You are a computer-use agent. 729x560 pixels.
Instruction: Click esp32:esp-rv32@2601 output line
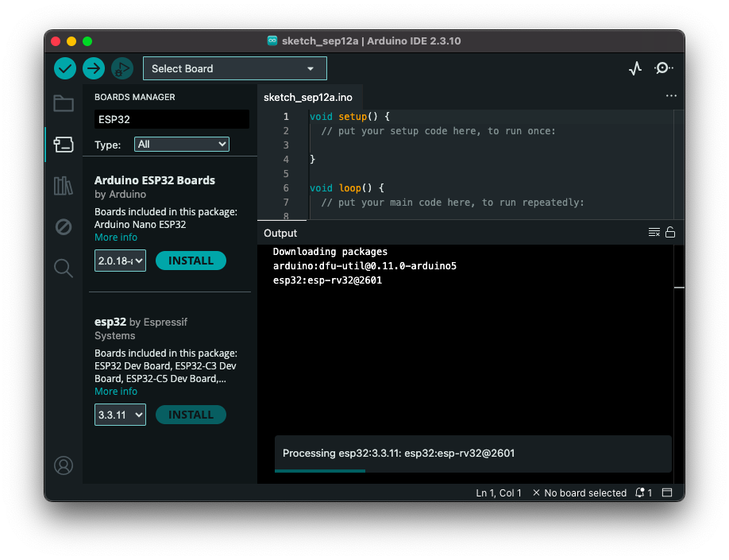(327, 280)
